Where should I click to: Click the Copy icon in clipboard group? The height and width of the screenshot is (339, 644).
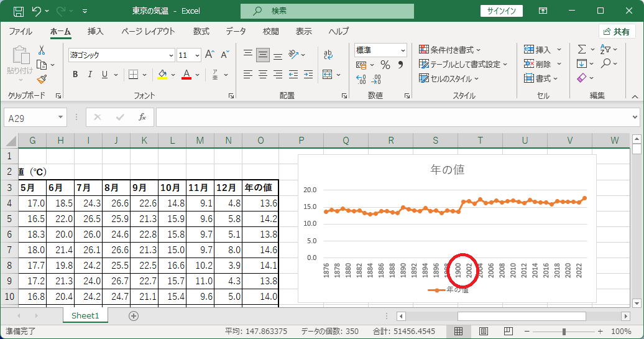(42, 65)
